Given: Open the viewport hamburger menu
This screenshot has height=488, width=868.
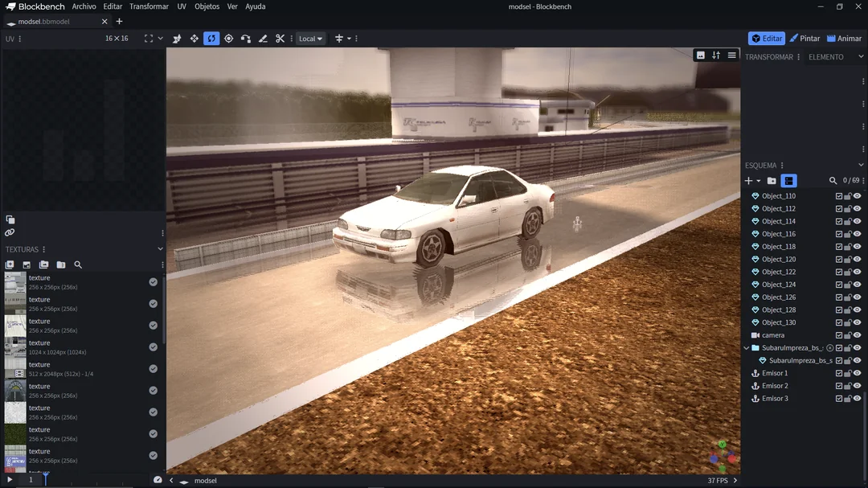Looking at the screenshot, I should pyautogui.click(x=732, y=55).
